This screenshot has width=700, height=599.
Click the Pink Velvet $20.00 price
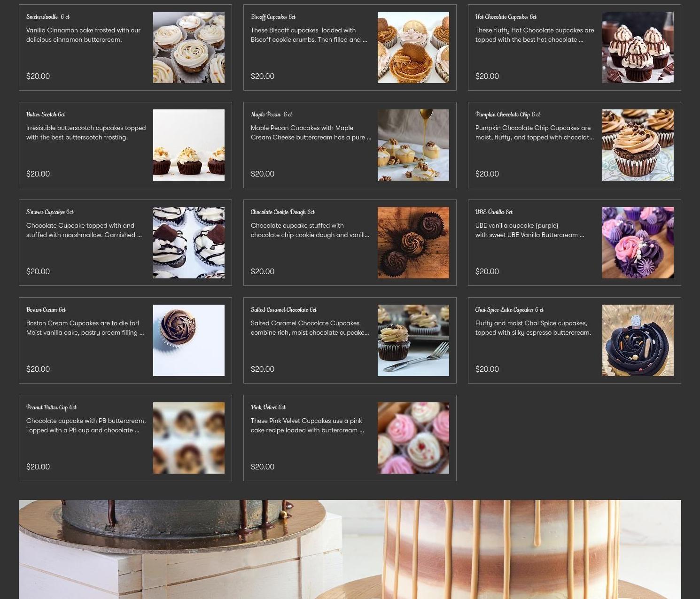pyautogui.click(x=263, y=467)
